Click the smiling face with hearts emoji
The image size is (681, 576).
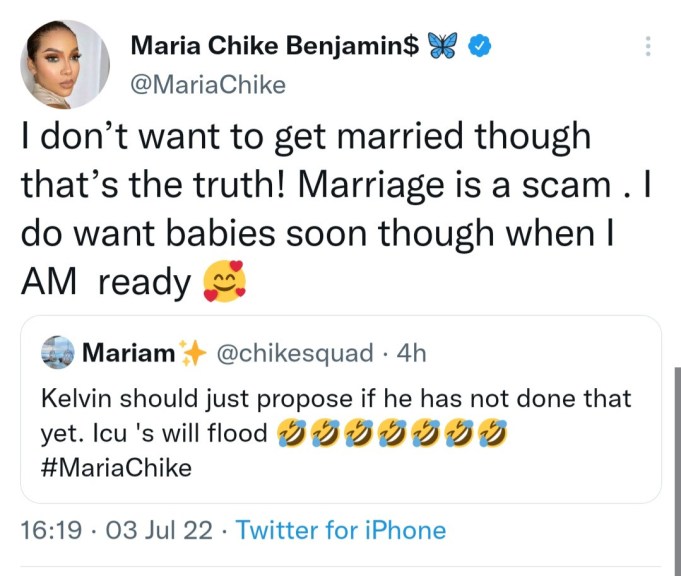[x=223, y=283]
